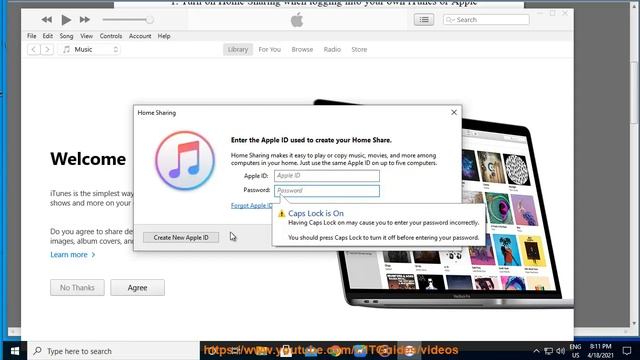Open the speaker volume tray icon
This screenshot has width=640, height=360.
click(x=560, y=351)
